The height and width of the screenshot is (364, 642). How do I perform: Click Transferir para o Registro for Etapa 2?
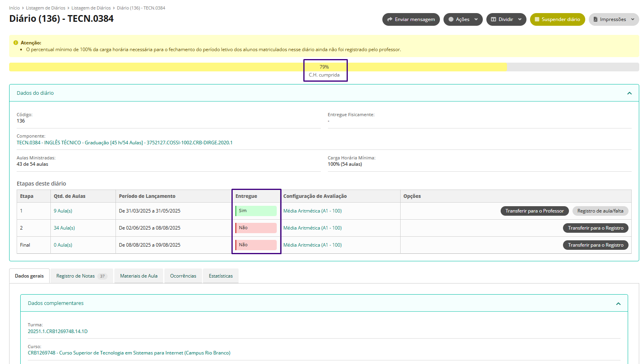coord(596,228)
